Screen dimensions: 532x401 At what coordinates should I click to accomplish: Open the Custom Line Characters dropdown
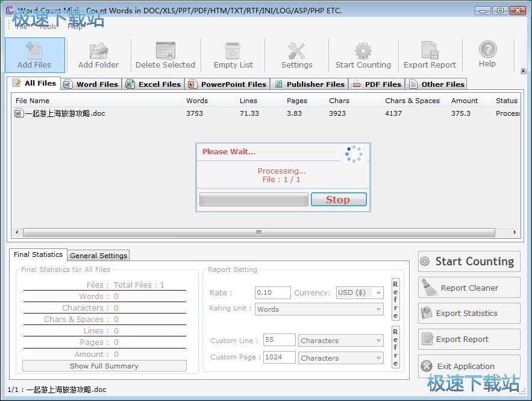click(x=341, y=341)
